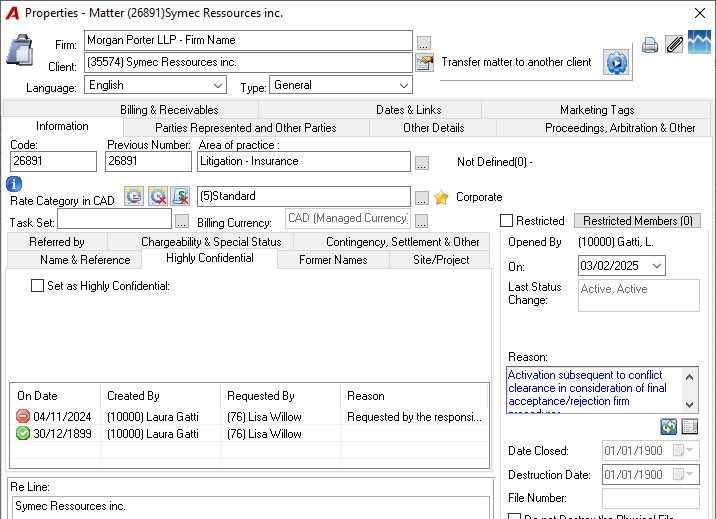Click Restricted Members (0) button
The image size is (716, 519).
(637, 220)
